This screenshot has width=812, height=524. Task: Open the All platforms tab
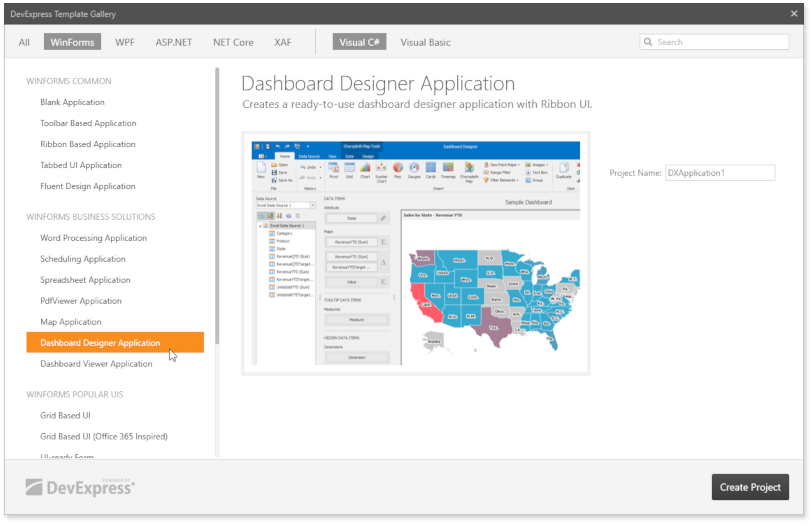pos(24,42)
